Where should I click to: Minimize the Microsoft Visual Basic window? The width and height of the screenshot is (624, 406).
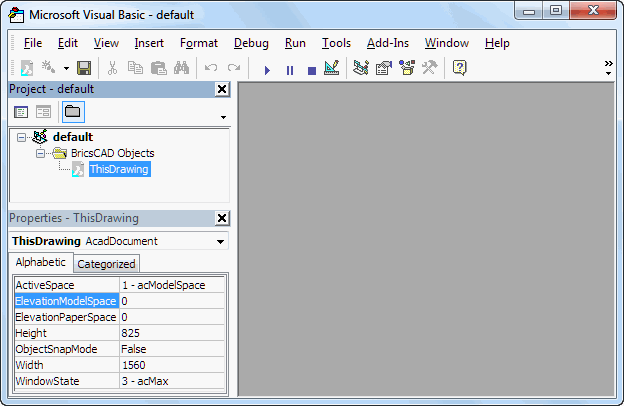pyautogui.click(x=529, y=11)
